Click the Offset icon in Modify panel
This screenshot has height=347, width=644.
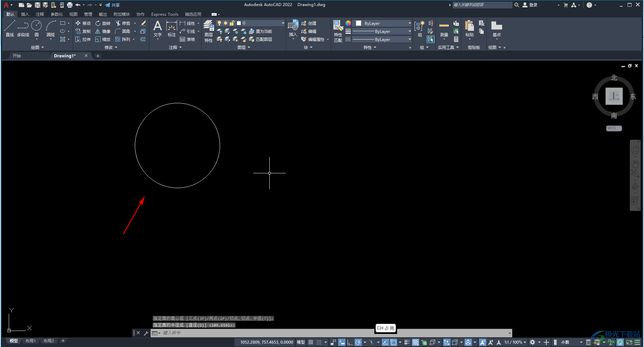pos(143,39)
